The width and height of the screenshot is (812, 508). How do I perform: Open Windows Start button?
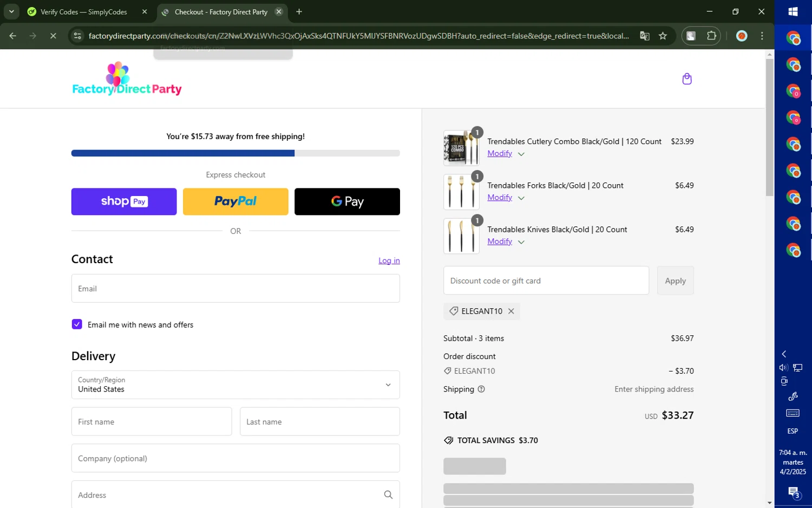(x=793, y=11)
